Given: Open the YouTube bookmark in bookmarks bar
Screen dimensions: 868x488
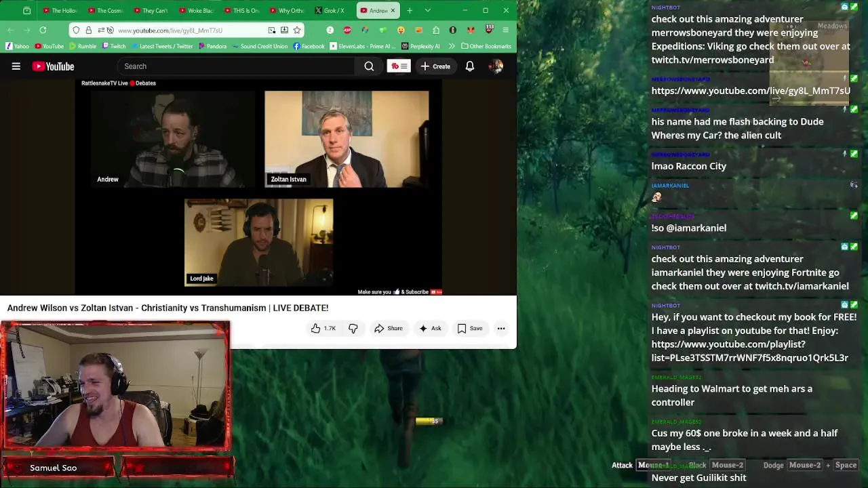Looking at the screenshot, I should point(49,46).
